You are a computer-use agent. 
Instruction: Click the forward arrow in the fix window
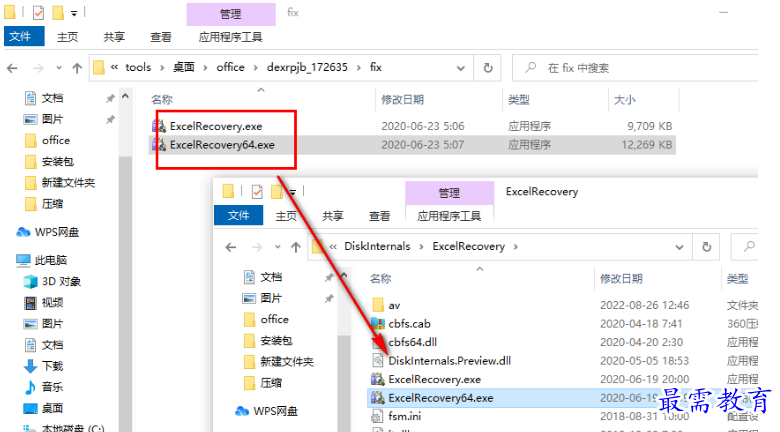tap(38, 68)
